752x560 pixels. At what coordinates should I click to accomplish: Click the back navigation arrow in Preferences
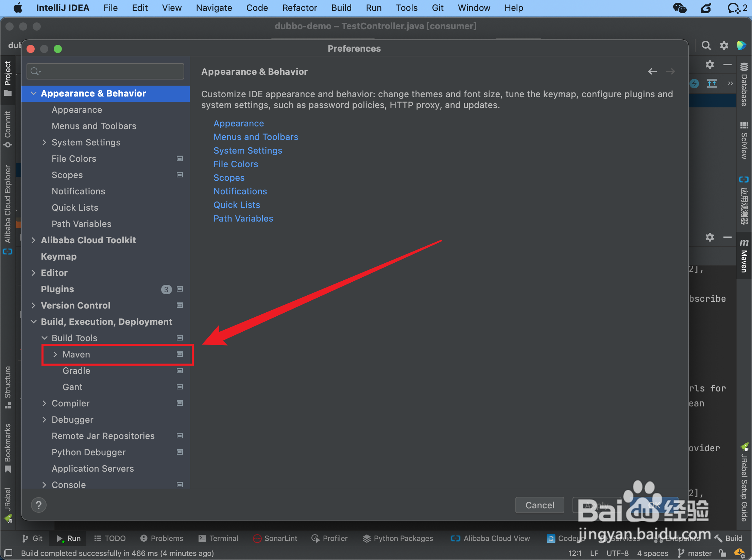(652, 71)
